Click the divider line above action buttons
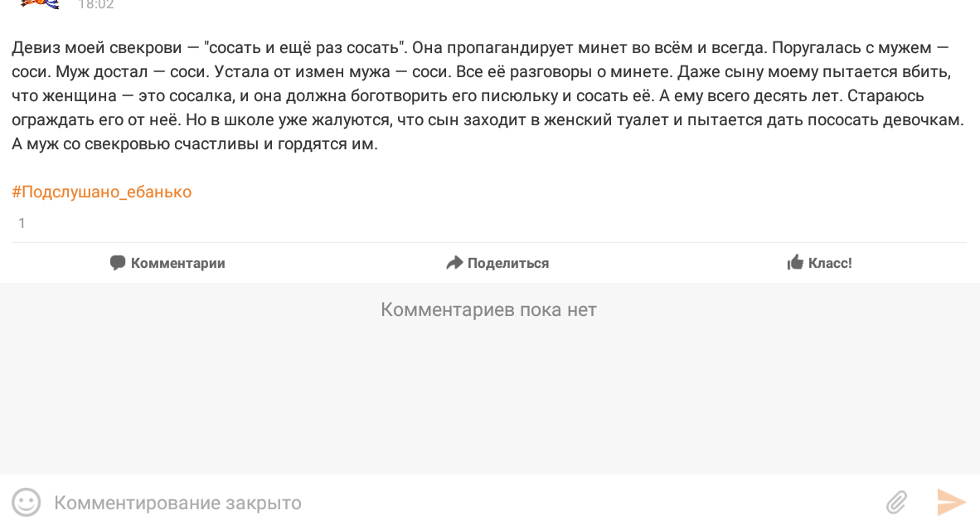 point(488,242)
